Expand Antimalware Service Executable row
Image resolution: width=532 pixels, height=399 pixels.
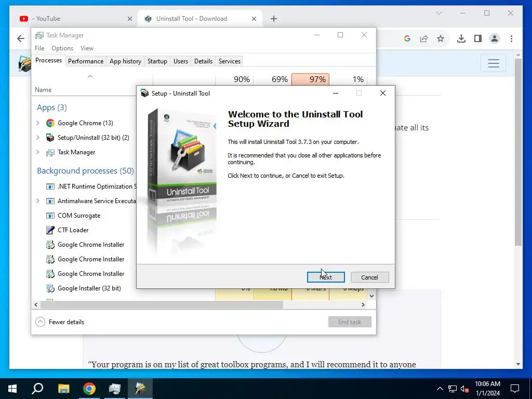click(x=37, y=201)
